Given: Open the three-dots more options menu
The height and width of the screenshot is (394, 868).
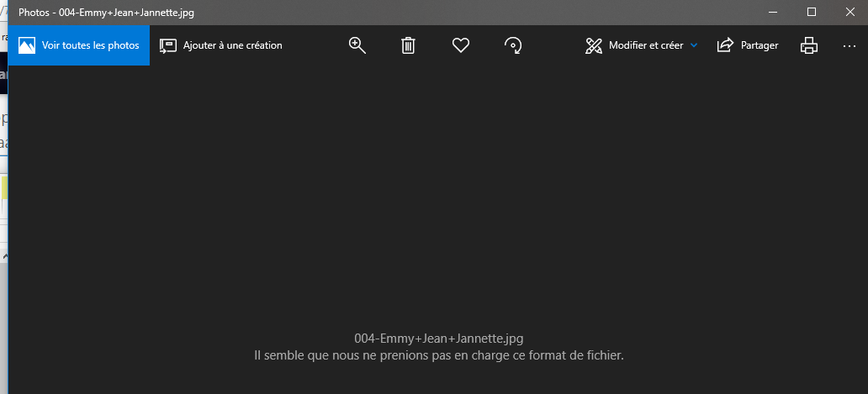Looking at the screenshot, I should 849,46.
